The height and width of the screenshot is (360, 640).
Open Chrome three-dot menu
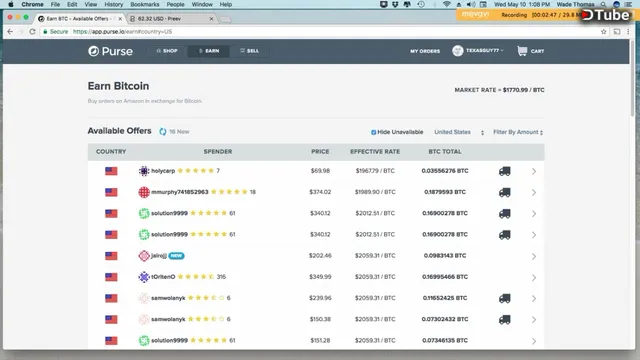click(x=628, y=31)
